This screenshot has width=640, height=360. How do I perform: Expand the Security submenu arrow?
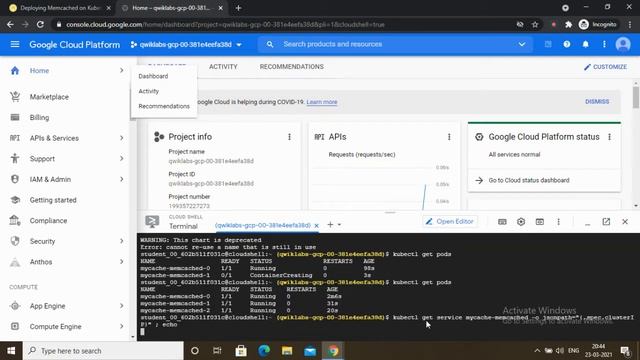point(121,241)
